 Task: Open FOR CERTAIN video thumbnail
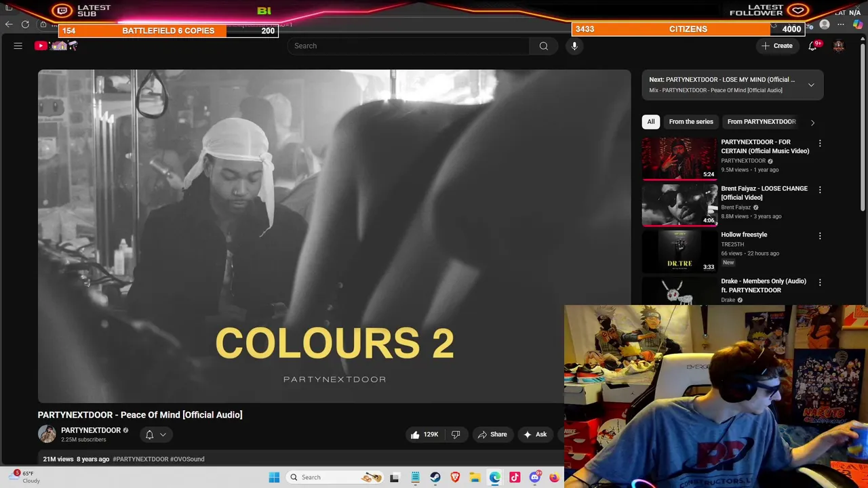pyautogui.click(x=679, y=159)
